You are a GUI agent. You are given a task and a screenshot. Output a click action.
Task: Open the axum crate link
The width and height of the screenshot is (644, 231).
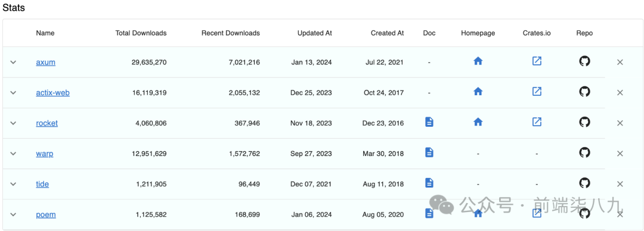tap(45, 63)
